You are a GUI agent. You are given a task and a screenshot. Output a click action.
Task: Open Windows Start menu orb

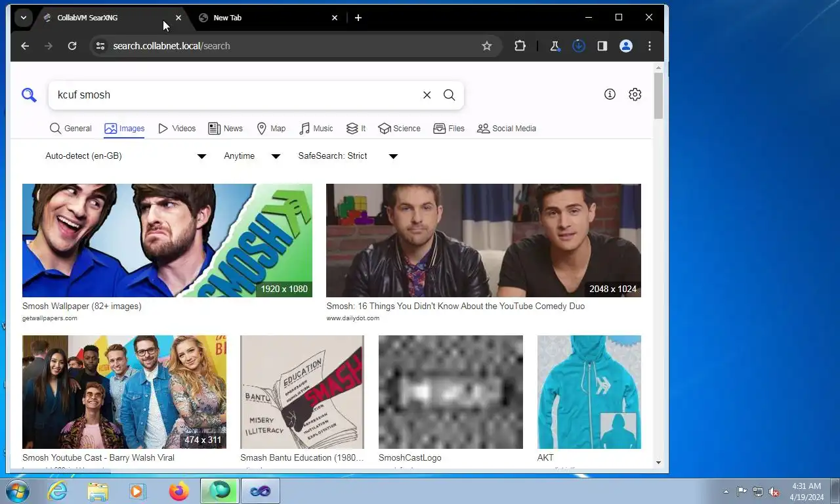[17, 491]
